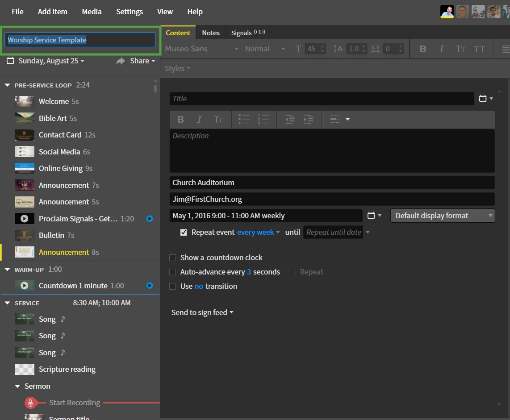
Task: Toggle small caps in description toolbar
Action: 218,120
